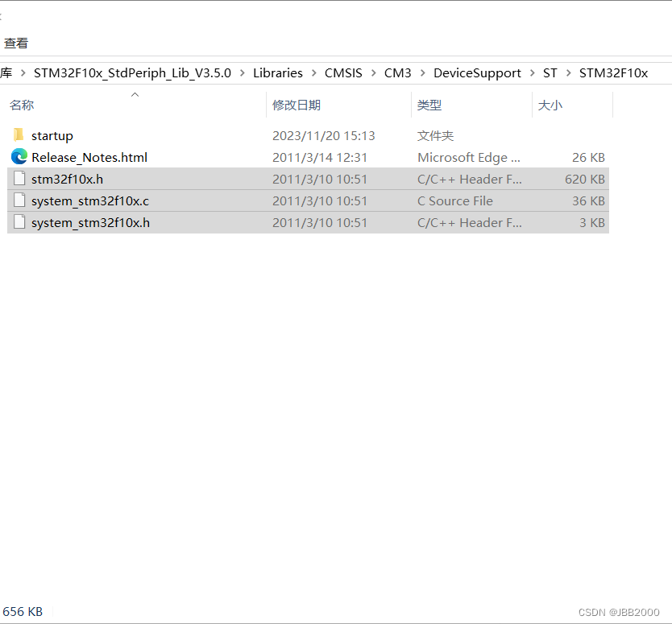Expand chevron after CMSIS in breadcrumb
Screen dimensions: 672x624
click(374, 73)
